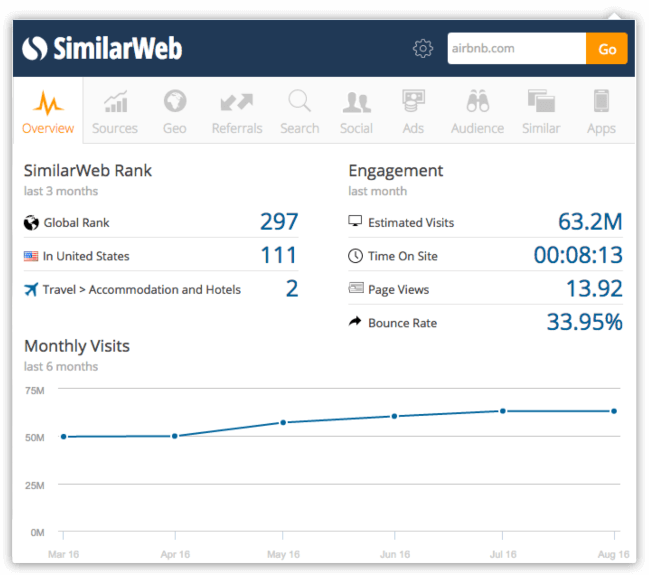
Task: Open the Audience binoculars icon
Action: 477,102
